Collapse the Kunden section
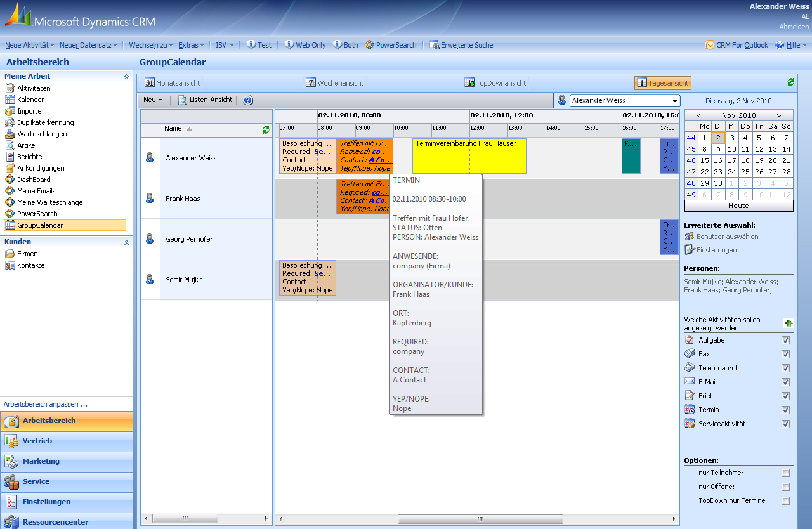The height and width of the screenshot is (529, 812). tap(126, 242)
